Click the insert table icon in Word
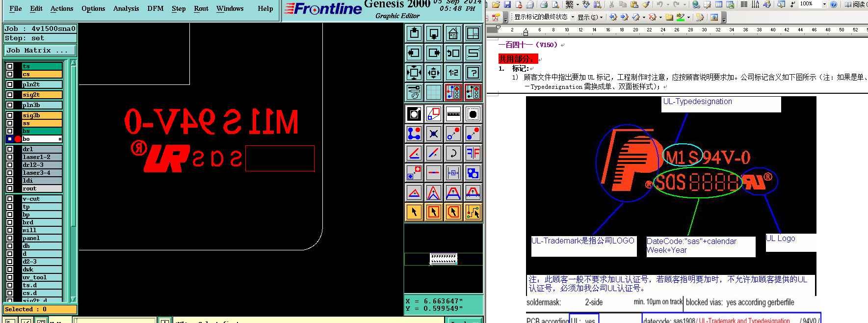This screenshot has height=323, width=868. click(719, 4)
